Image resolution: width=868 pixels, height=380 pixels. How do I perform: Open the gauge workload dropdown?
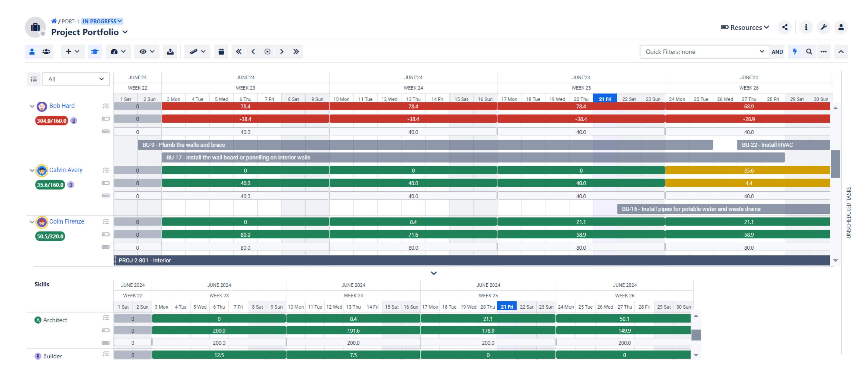click(x=118, y=52)
